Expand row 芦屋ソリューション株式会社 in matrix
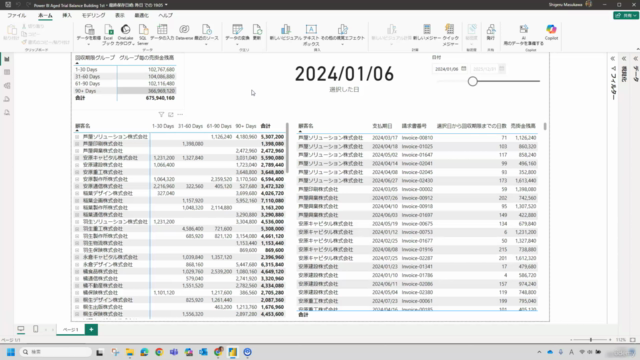This screenshot has height=360, width=640. pos(77,137)
